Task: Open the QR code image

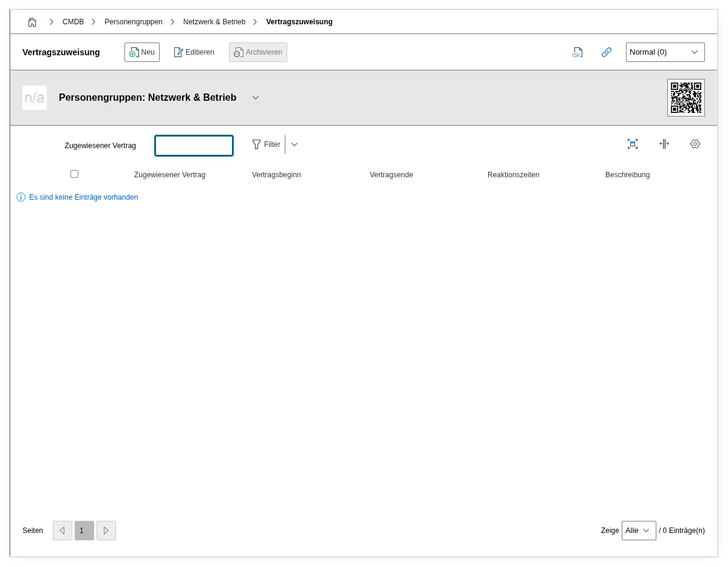Action: 685,98
